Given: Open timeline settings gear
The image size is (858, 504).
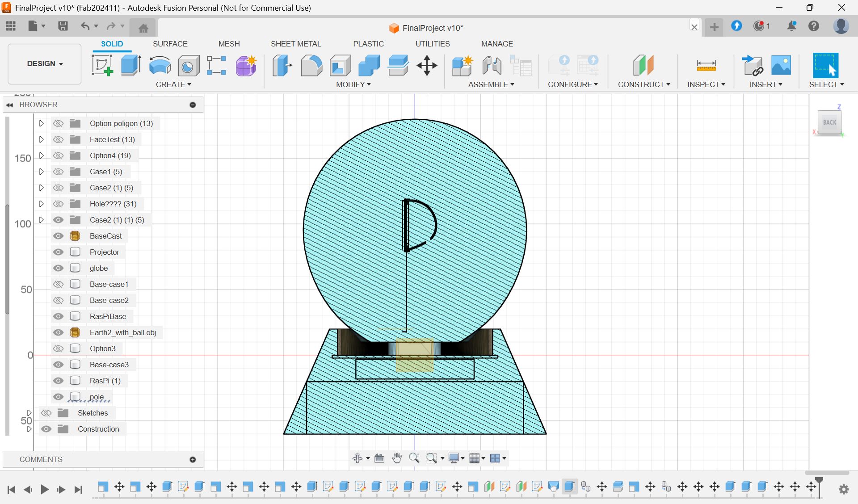Looking at the screenshot, I should pos(844,489).
